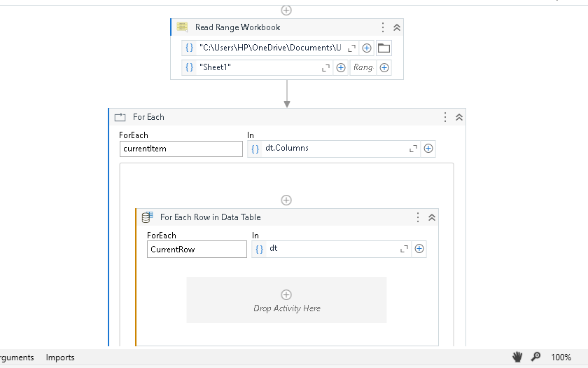This screenshot has height=368, width=588.
Task: Add activity above For Each Row
Action: 286,200
